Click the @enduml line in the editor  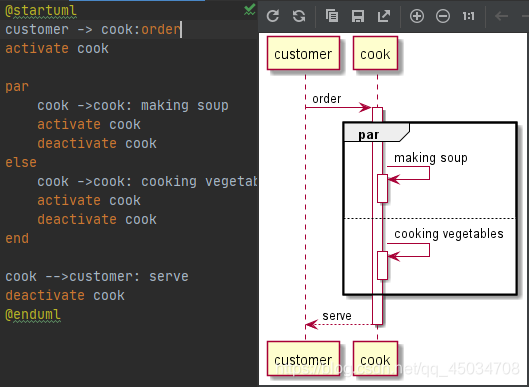coord(33,314)
